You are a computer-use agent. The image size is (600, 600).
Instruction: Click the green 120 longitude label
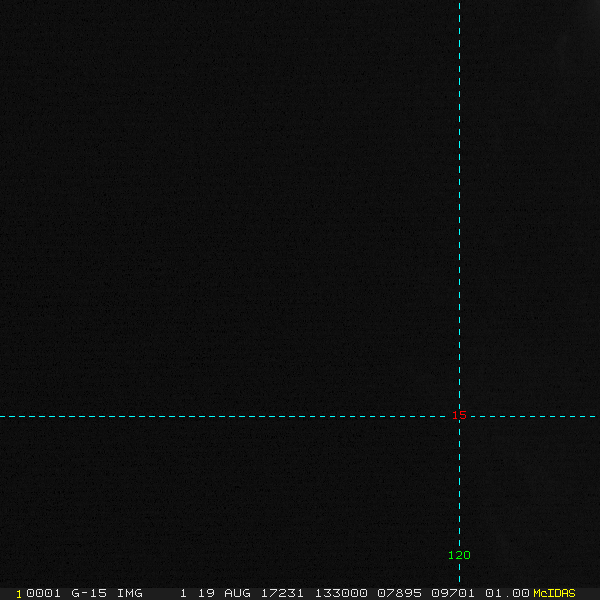459,555
